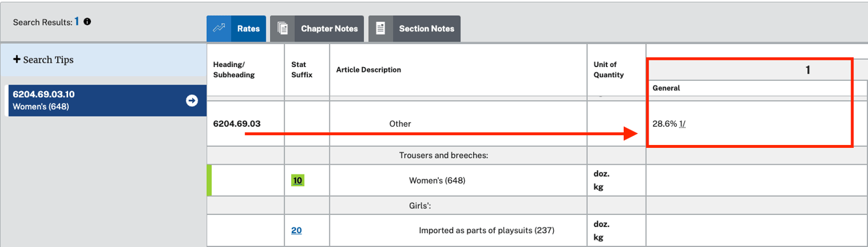Viewport: 868px width, 247px height.
Task: Click the stacked pages icon on Chapter Notes
Action: [x=283, y=28]
